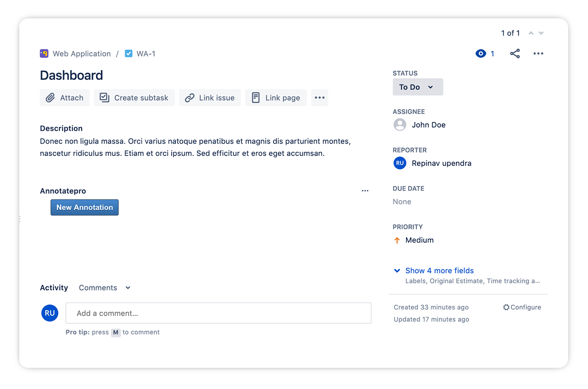
Task: Select the John Doe assignee name
Action: [429, 125]
